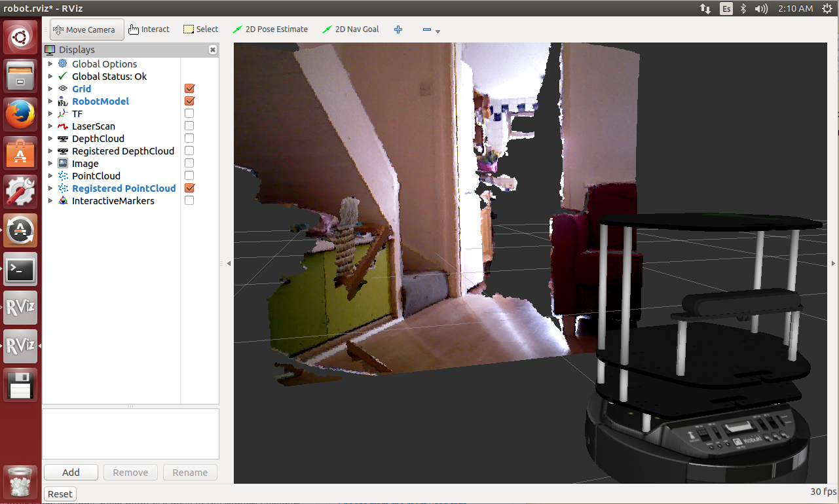Viewport: 839px width, 504px height.
Task: Expand the Global Status: Ok row
Action: tap(50, 76)
